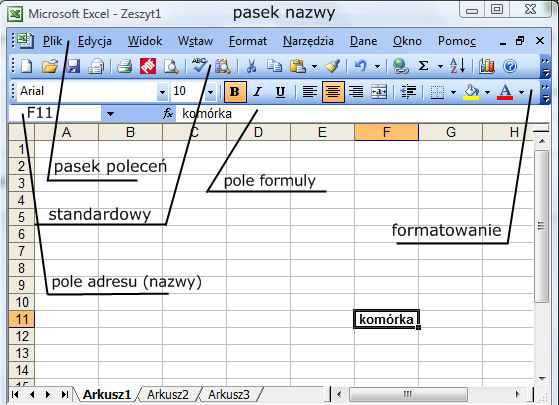Click the Sort Ascending A-Z icon
This screenshot has height=405, width=559.
(457, 66)
